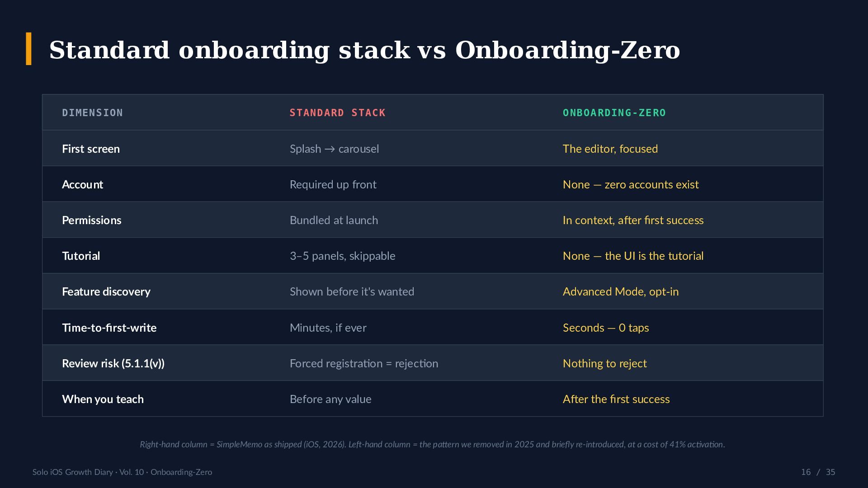Select the slide title 'Standard onboarding stack vs Onboarding-Zero'

coord(364,50)
